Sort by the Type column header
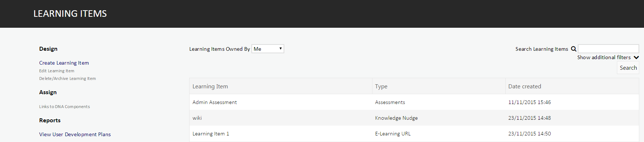This screenshot has height=142, width=644. pyautogui.click(x=381, y=87)
